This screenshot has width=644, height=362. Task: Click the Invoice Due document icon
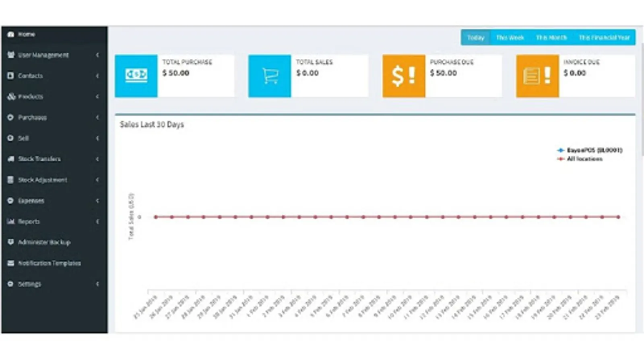537,76
